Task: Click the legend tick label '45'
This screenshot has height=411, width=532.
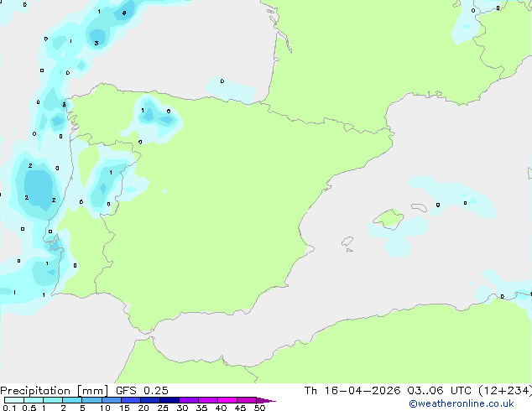Action: [240, 408]
